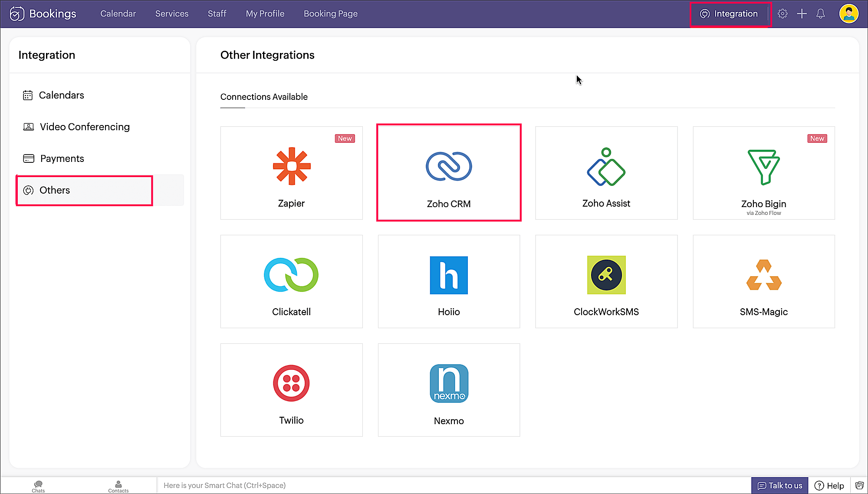868x494 pixels.
Task: Open the Zoho CRM card label
Action: pyautogui.click(x=449, y=204)
